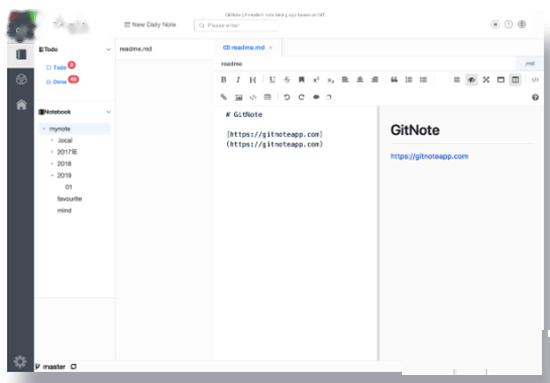
Task: Toggle split two-column view
Action: click(x=515, y=80)
